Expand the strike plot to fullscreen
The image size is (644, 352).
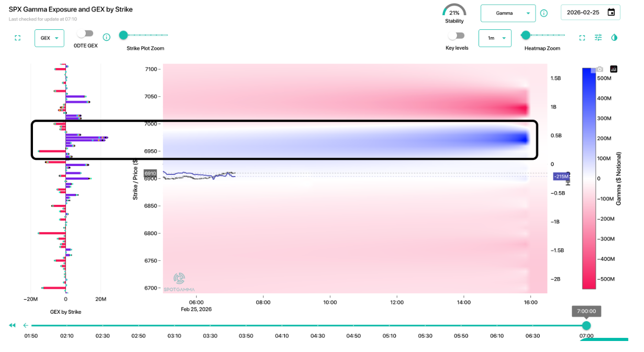[17, 38]
